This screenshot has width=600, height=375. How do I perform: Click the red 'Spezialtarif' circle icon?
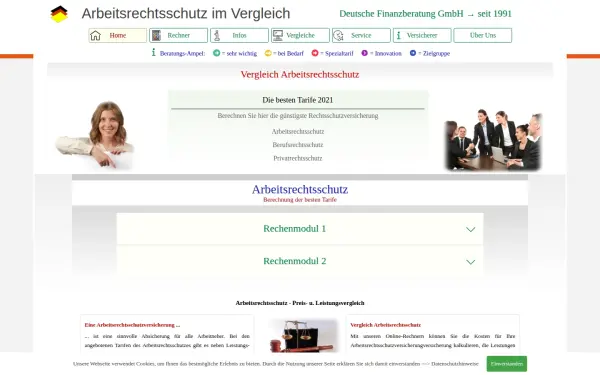pyautogui.click(x=315, y=53)
